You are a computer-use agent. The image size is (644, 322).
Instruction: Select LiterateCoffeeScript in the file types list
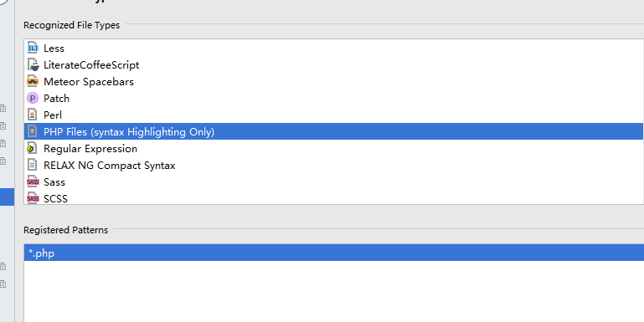click(x=333, y=64)
